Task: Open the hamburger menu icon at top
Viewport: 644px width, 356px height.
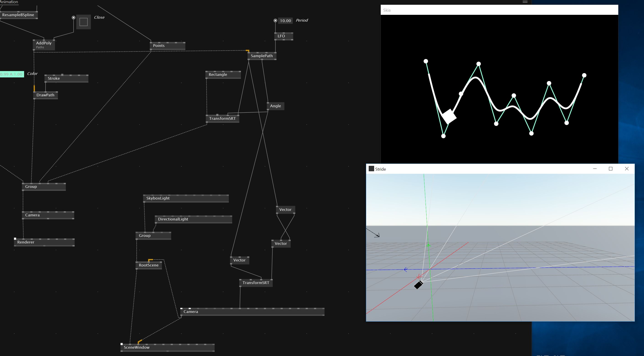Action: coord(525,2)
